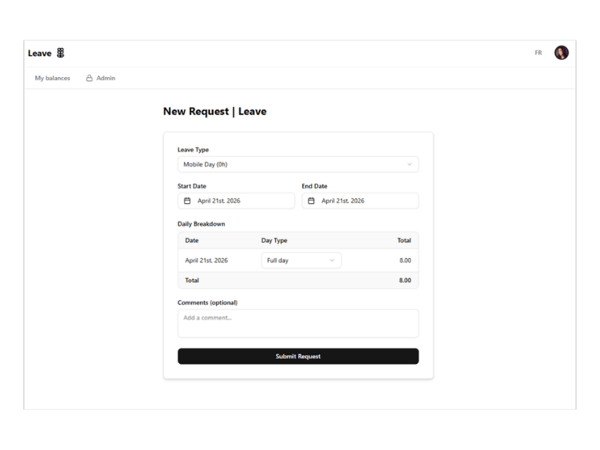Click the End Date label

tap(315, 186)
